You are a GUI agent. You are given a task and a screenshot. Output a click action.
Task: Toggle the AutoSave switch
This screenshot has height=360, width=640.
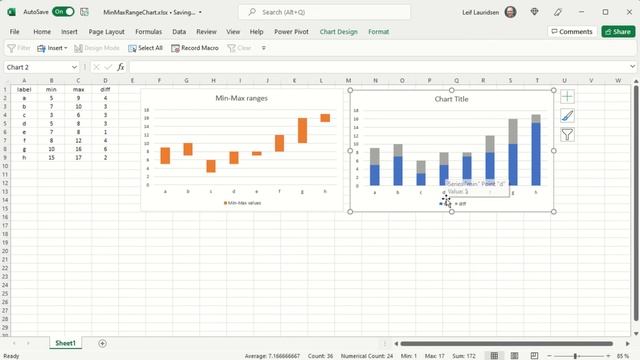[63, 12]
